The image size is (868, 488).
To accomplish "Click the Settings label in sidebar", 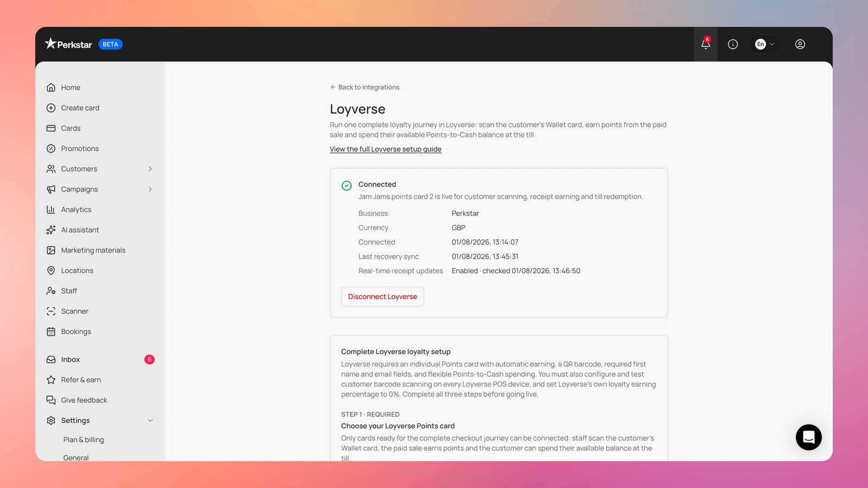I will [75, 420].
